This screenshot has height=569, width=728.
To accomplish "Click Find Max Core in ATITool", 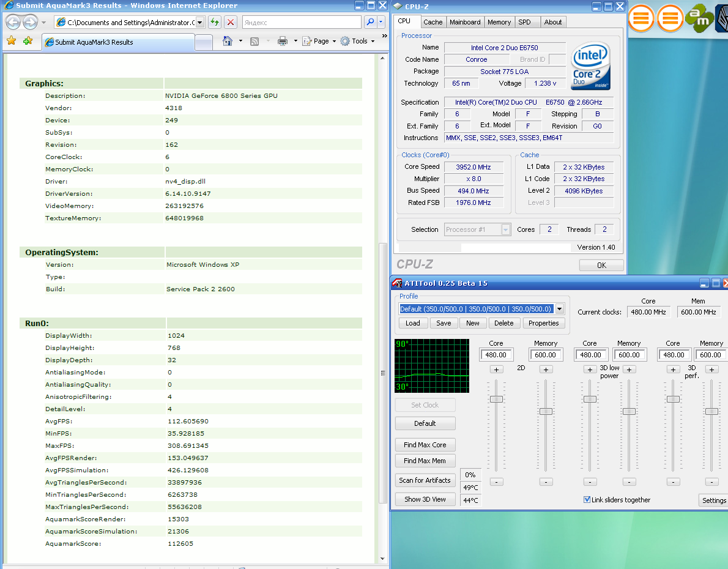I will [x=425, y=445].
